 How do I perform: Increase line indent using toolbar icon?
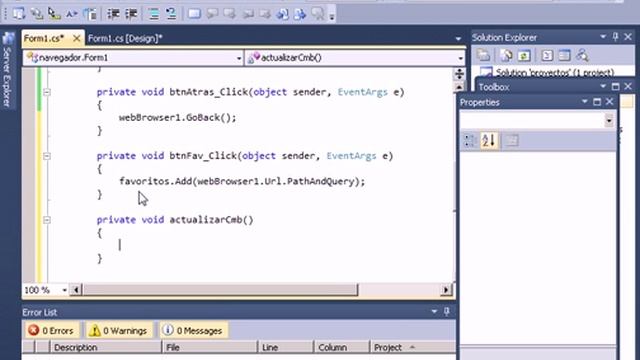pos(131,14)
